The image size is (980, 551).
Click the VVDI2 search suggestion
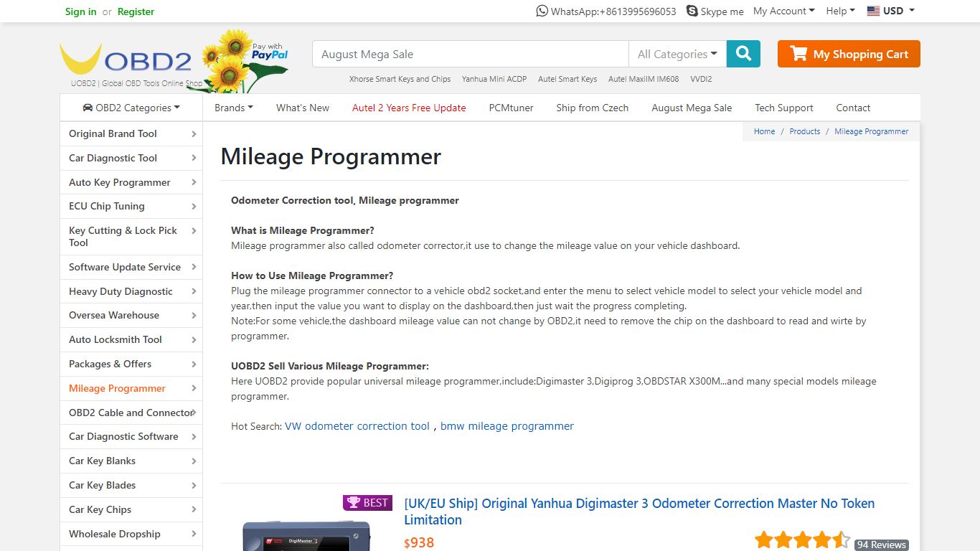701,79
